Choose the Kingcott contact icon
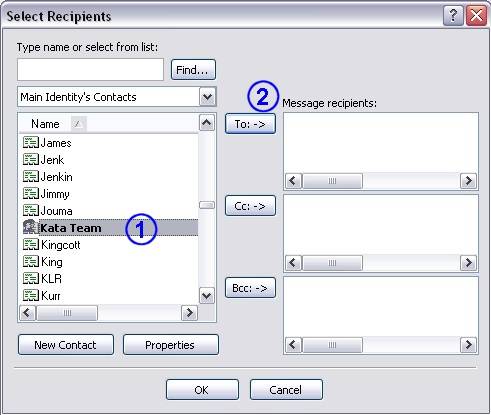Image resolution: width=491 pixels, height=415 pixels. [x=31, y=245]
